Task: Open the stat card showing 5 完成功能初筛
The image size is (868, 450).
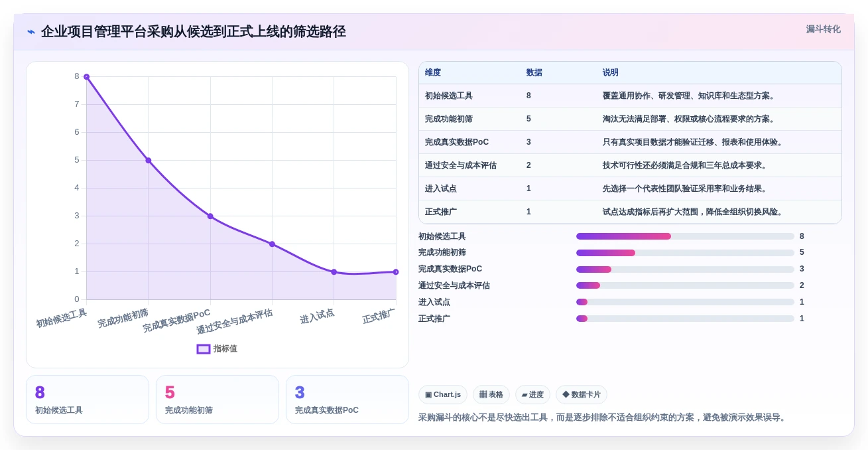Action: click(217, 400)
